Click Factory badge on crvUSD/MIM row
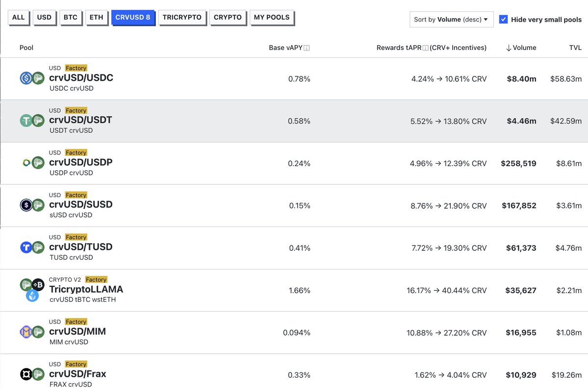 coord(76,322)
